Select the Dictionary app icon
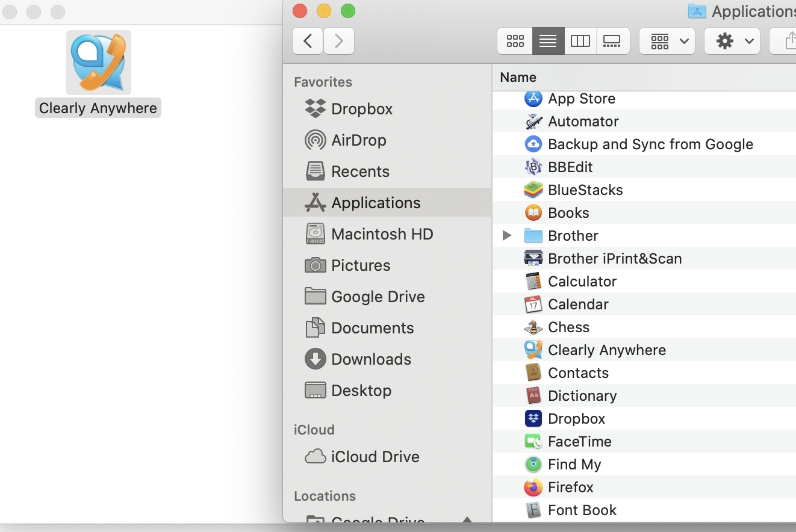This screenshot has width=796, height=532. coord(533,395)
